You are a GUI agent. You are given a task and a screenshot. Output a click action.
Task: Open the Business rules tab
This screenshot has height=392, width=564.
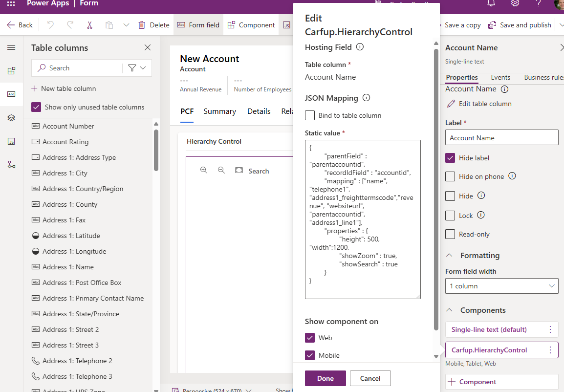tap(543, 77)
